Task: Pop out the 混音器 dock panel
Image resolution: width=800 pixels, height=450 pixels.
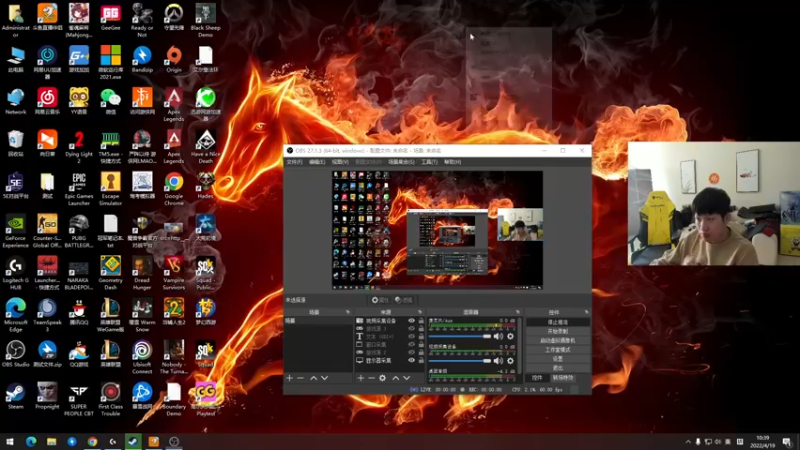Action: (x=518, y=312)
